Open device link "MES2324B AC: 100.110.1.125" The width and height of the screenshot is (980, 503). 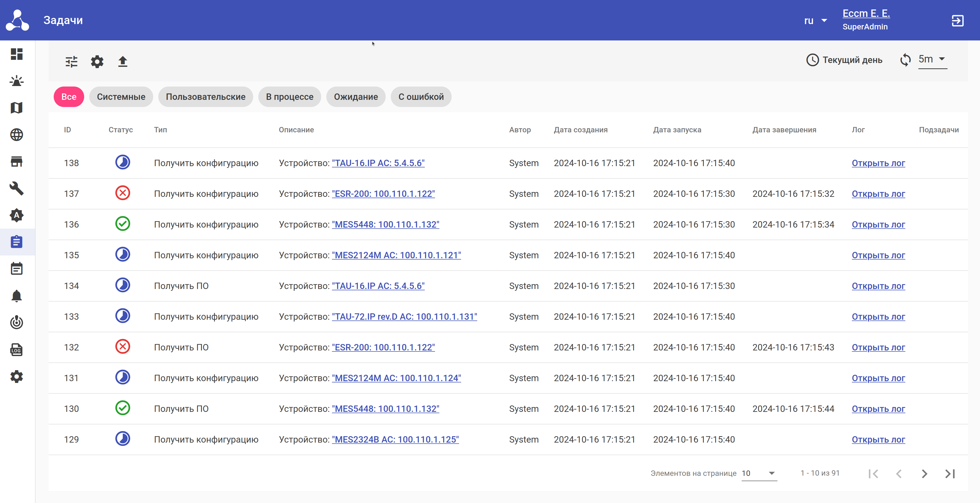pyautogui.click(x=395, y=440)
